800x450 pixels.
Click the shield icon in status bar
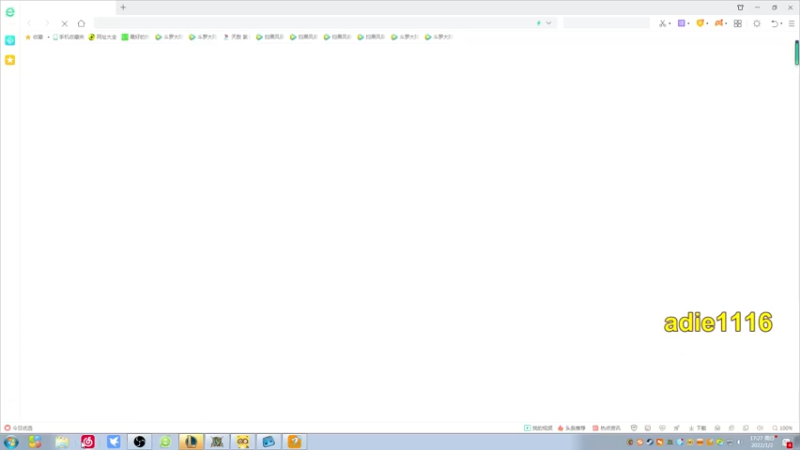tap(634, 428)
